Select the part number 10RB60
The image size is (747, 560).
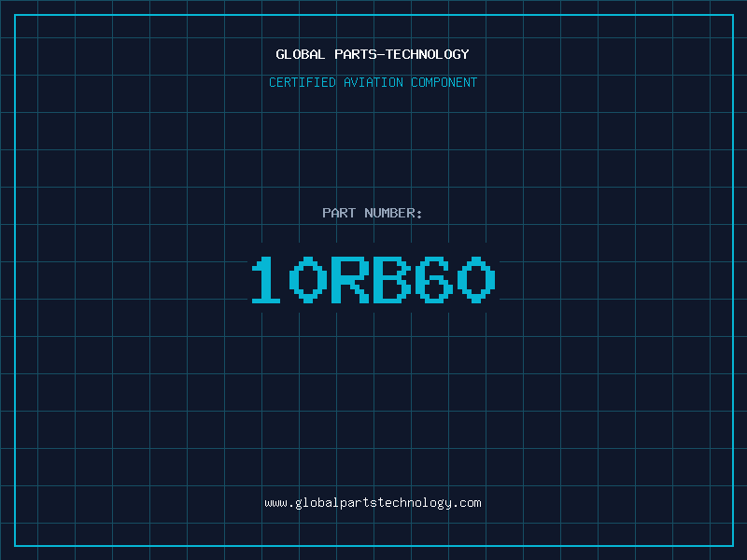[x=373, y=279]
